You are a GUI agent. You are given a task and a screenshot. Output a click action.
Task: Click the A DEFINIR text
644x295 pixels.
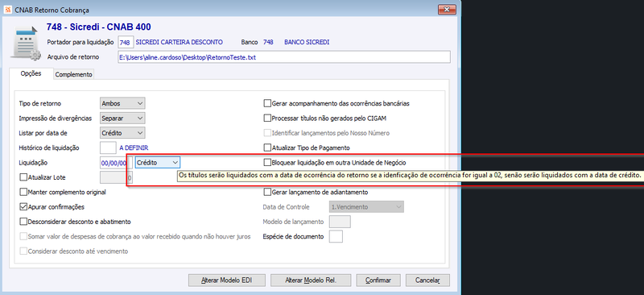pyautogui.click(x=134, y=147)
